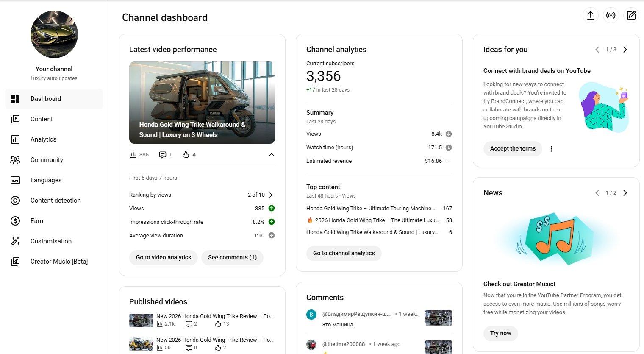
Task: Open Analytics in the sidebar
Action: 43,139
